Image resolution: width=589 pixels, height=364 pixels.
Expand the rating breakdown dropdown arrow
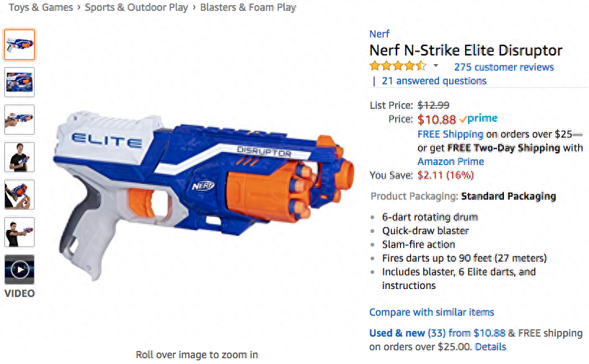[435, 66]
